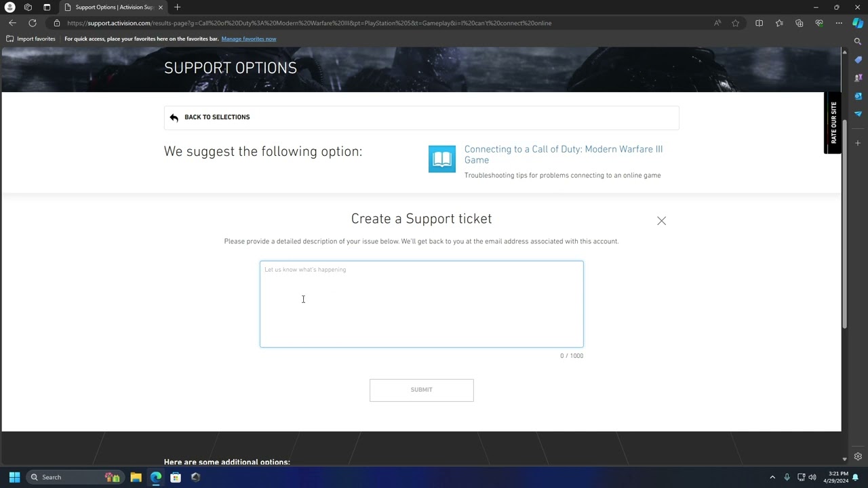The image size is (868, 488).
Task: Refresh the page with reload icon
Action: tap(32, 23)
